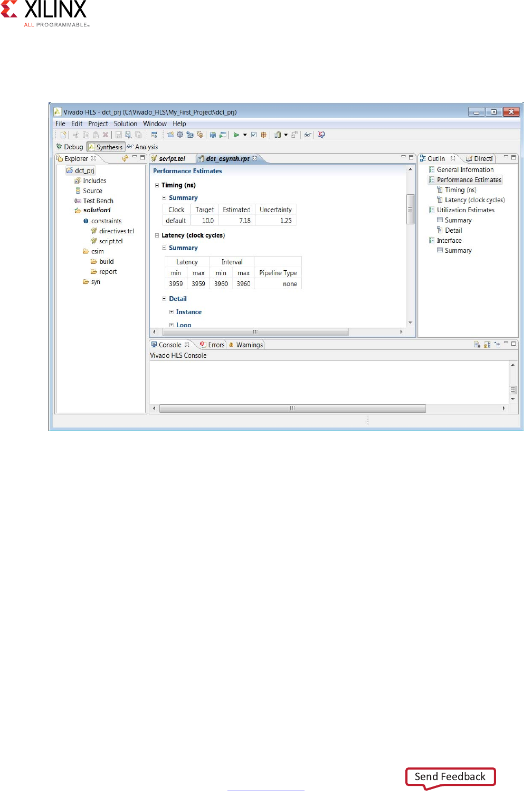This screenshot has height=797, width=532.
Task: Open the Project menu
Action: point(98,124)
